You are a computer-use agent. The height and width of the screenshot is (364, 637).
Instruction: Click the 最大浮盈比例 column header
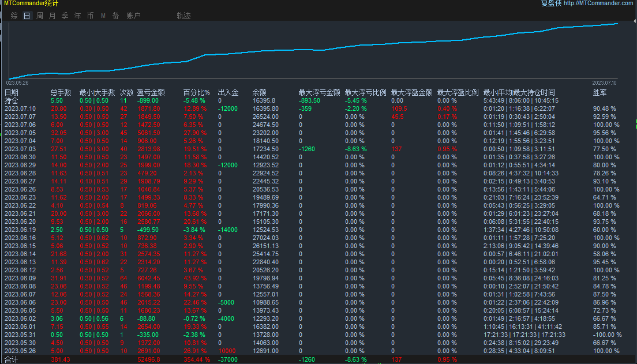pos(458,93)
